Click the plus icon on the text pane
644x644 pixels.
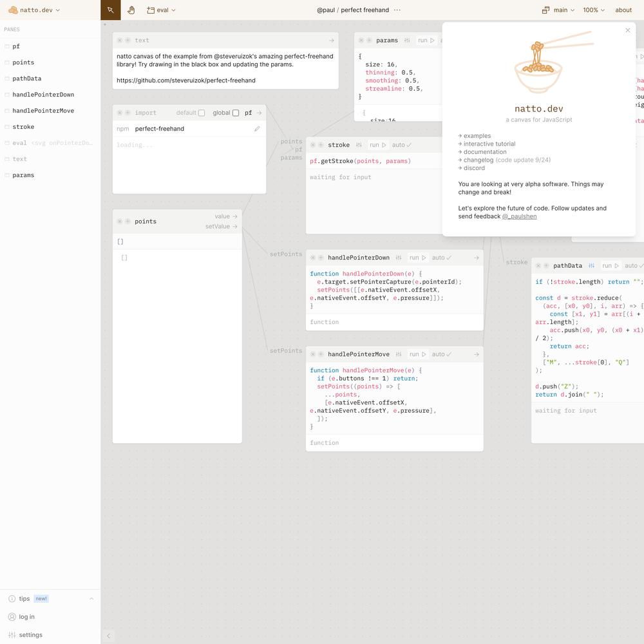coord(128,40)
